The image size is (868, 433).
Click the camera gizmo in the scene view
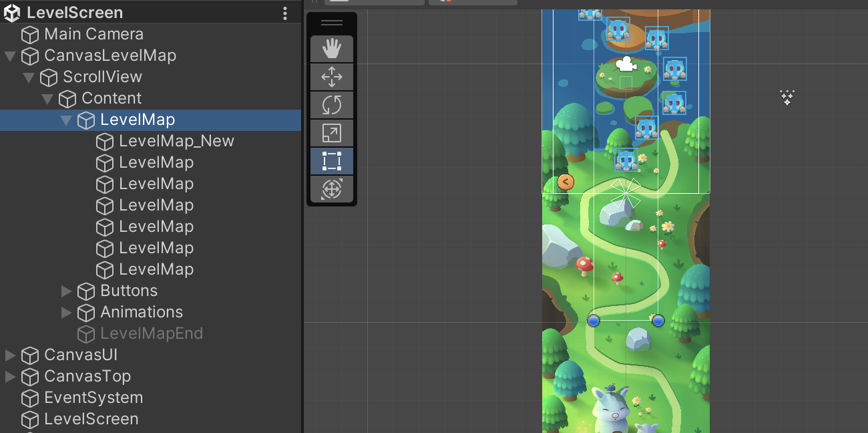point(625,64)
